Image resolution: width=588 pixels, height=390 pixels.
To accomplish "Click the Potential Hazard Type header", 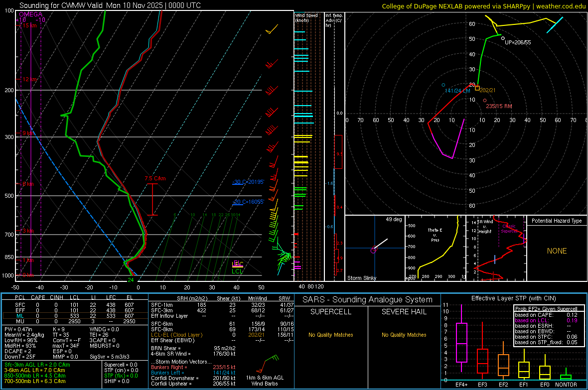I will point(557,221).
